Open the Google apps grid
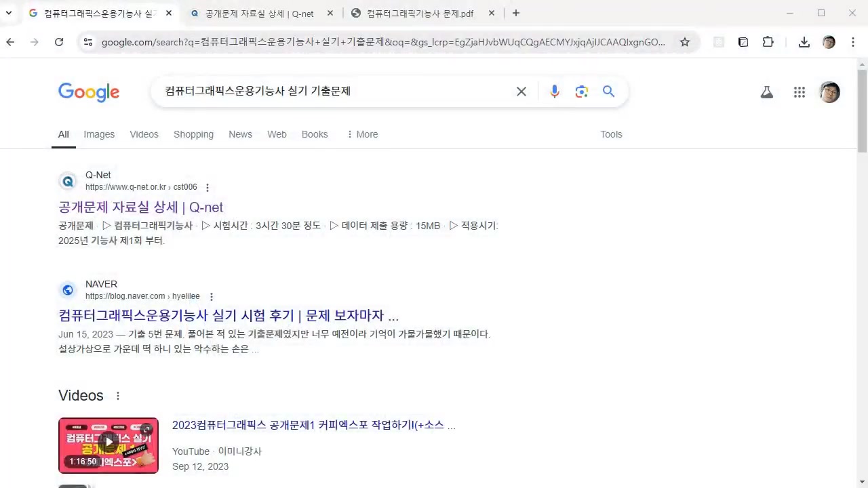This screenshot has width=868, height=488. pyautogui.click(x=799, y=92)
